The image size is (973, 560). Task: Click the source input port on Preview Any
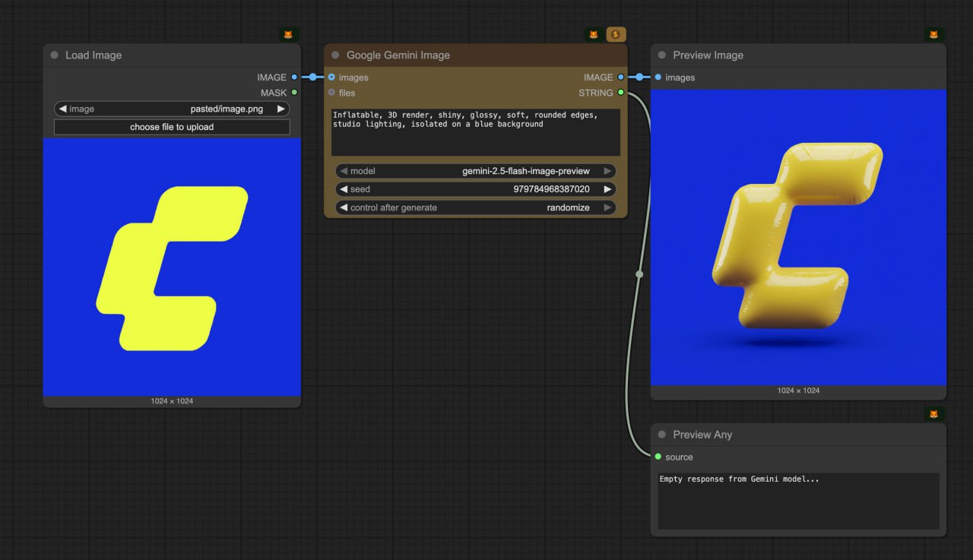pos(658,457)
